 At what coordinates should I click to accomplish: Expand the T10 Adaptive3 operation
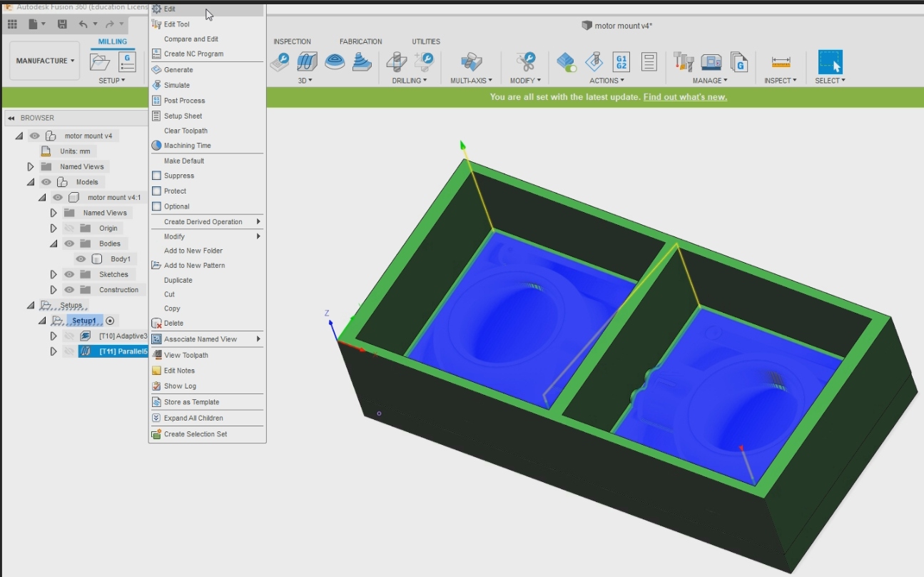coord(54,336)
